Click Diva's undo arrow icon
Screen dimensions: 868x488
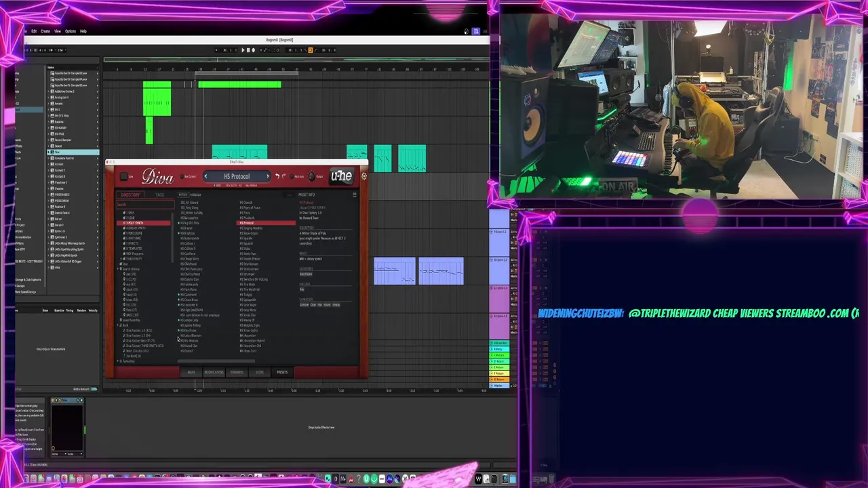pos(277,176)
